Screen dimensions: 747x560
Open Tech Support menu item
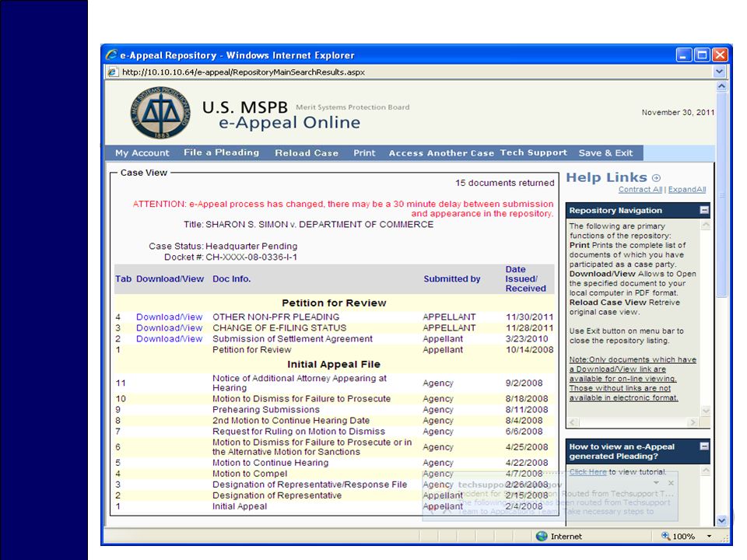[534, 152]
